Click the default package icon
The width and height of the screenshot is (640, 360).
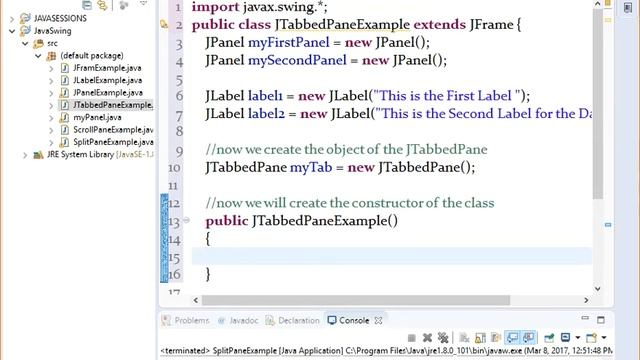click(x=51, y=56)
